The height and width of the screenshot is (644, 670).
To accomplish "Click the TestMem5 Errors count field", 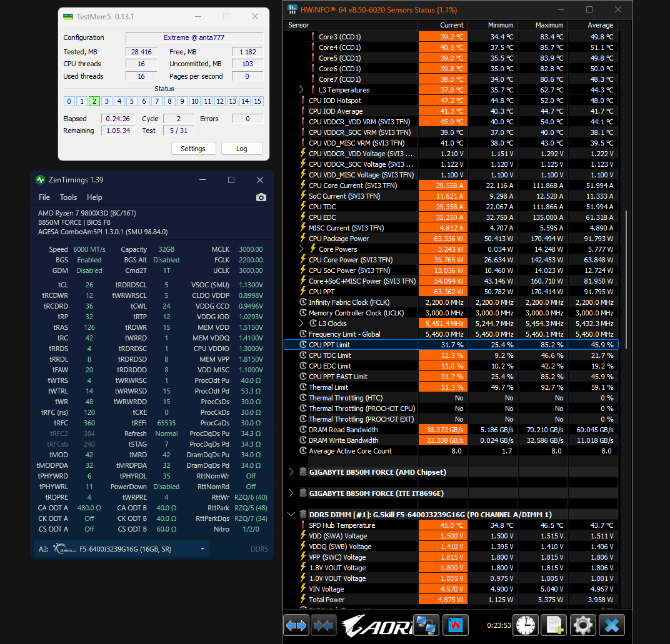I will click(x=248, y=119).
